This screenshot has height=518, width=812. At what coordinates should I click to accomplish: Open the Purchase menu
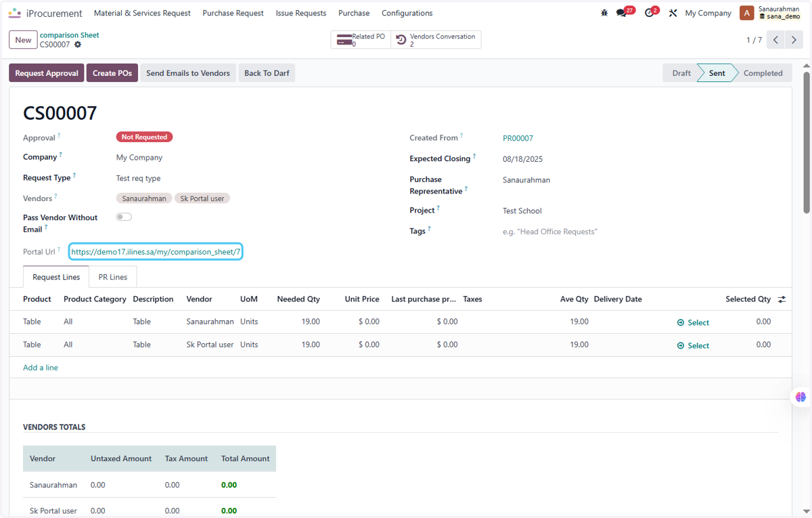click(x=354, y=13)
